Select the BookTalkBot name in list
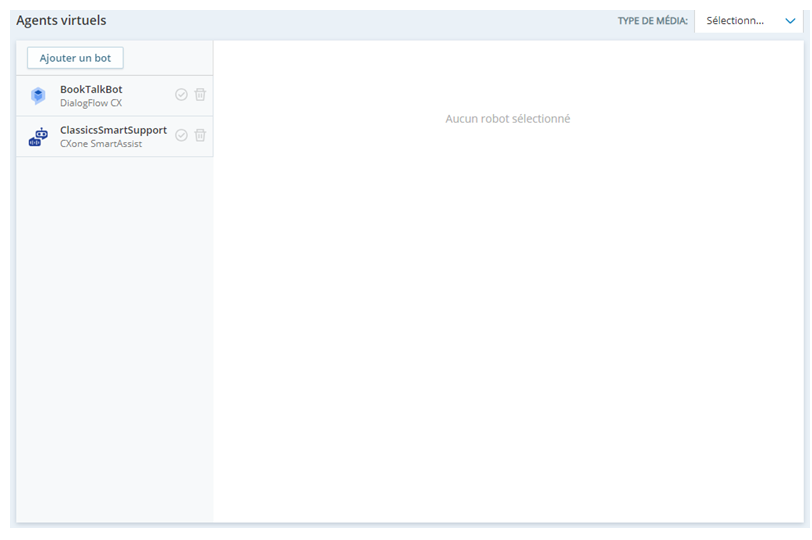 [x=91, y=89]
